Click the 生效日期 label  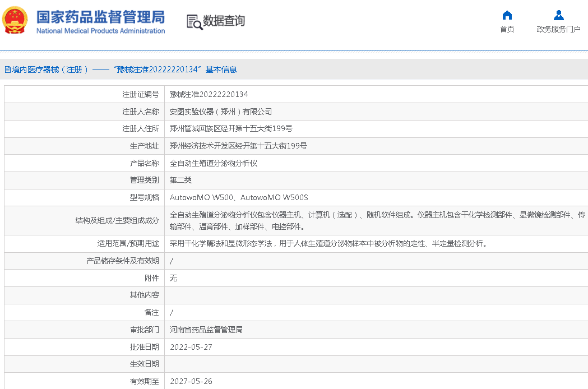coord(145,364)
